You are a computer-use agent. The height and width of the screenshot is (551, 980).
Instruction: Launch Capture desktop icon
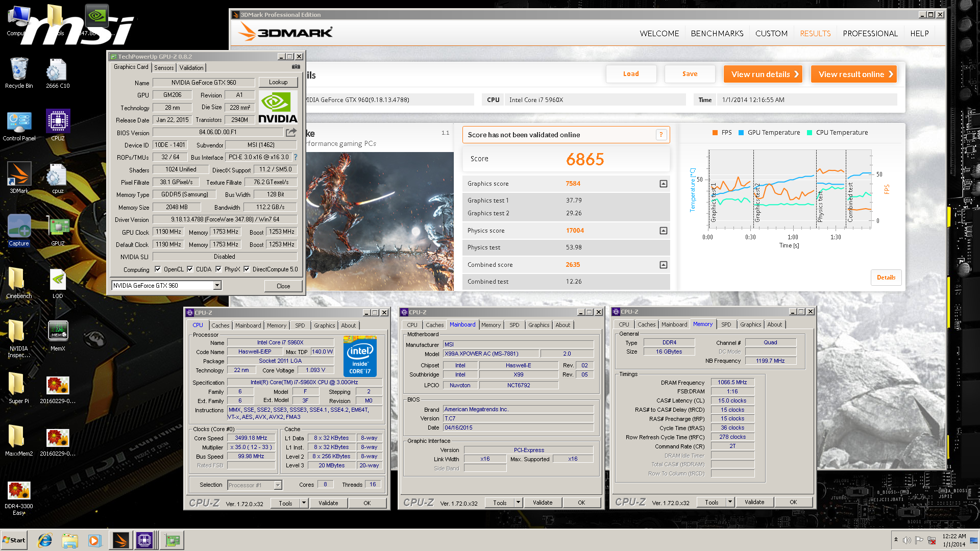tap(19, 231)
